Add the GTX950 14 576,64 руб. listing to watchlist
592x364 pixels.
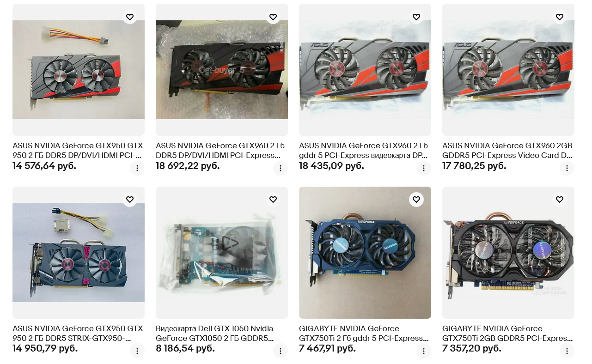(x=130, y=17)
